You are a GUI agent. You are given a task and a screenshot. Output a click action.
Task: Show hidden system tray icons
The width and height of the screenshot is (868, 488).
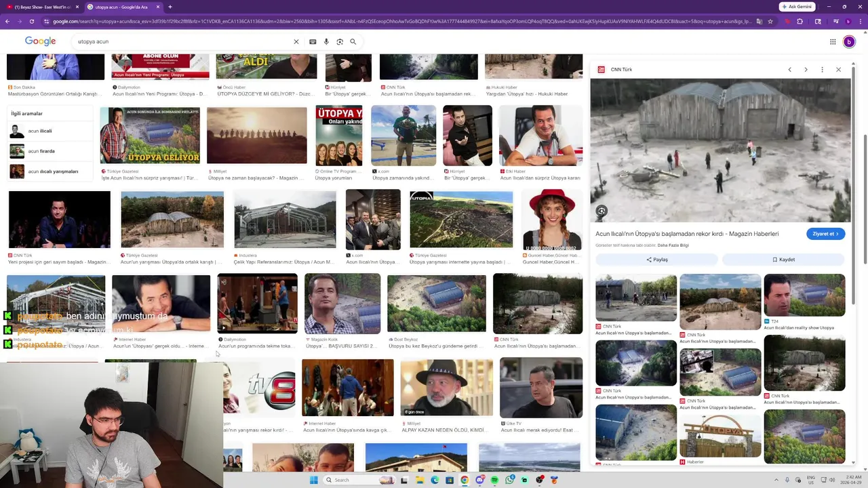(x=776, y=480)
